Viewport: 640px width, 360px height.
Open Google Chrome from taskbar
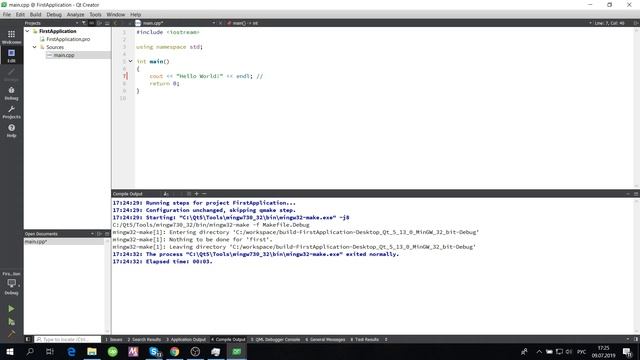click(175, 351)
